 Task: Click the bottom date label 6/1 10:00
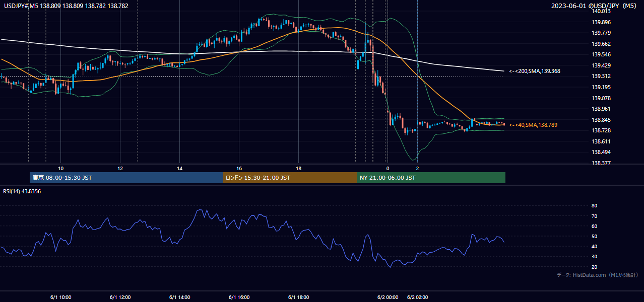click(60, 297)
